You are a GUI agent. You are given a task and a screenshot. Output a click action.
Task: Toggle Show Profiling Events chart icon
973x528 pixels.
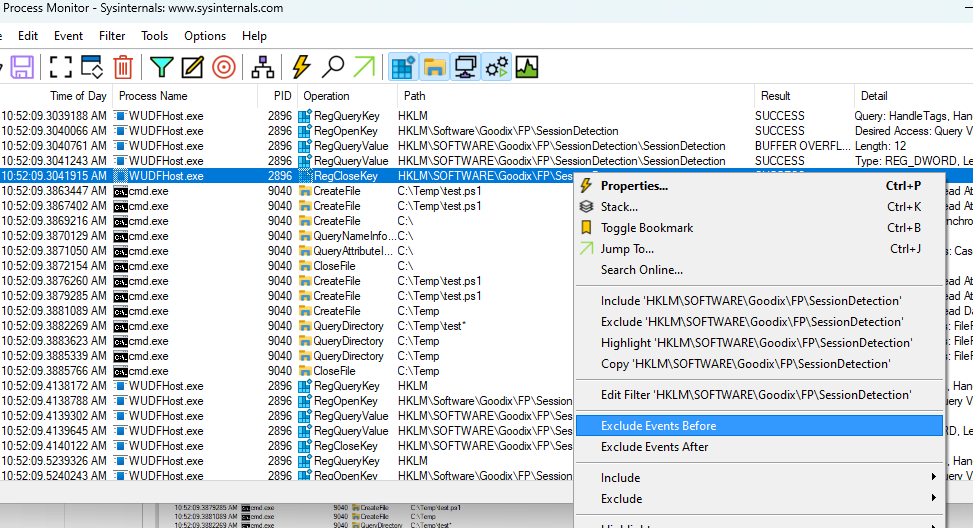pyautogui.click(x=527, y=67)
